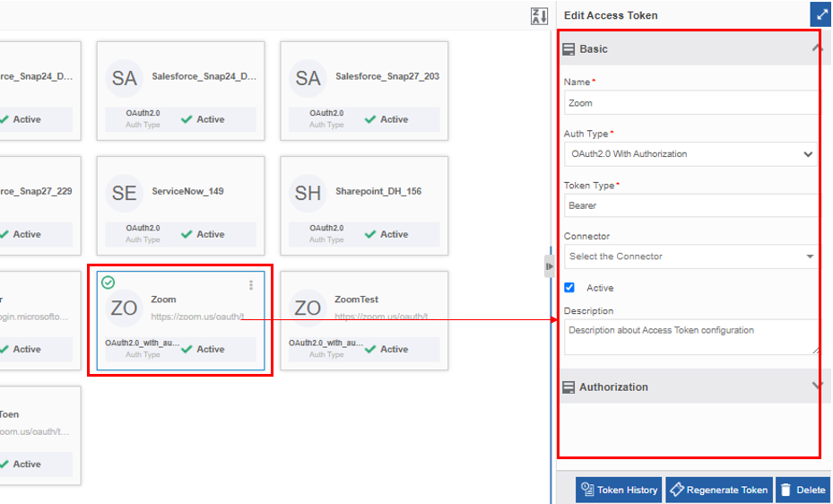Viewport: 833px width, 504px height.
Task: Click the Edit Access Token title
Action: (x=611, y=15)
